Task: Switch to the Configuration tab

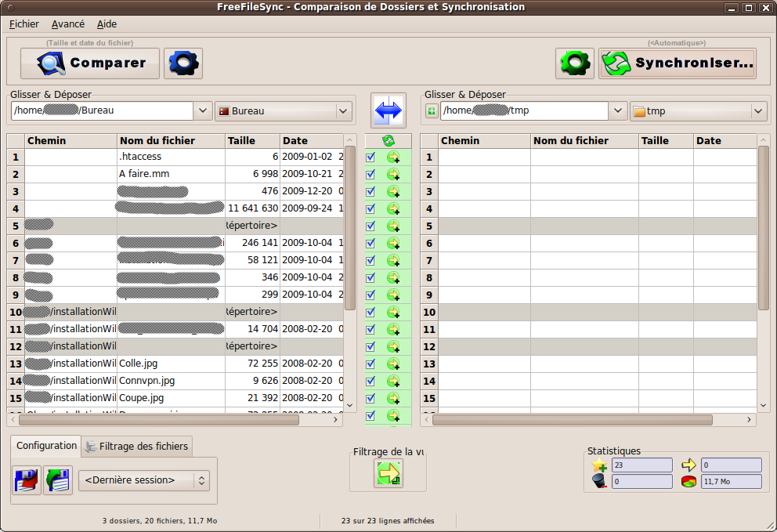Action: coord(46,446)
